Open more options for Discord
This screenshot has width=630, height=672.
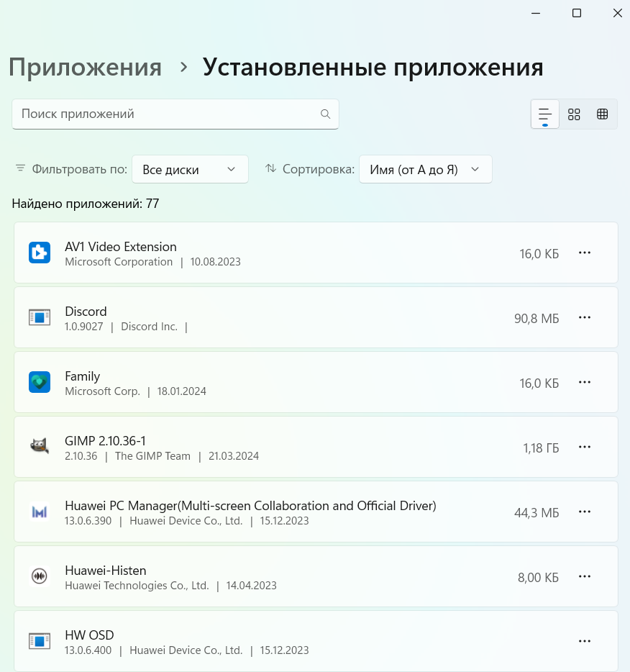(585, 317)
